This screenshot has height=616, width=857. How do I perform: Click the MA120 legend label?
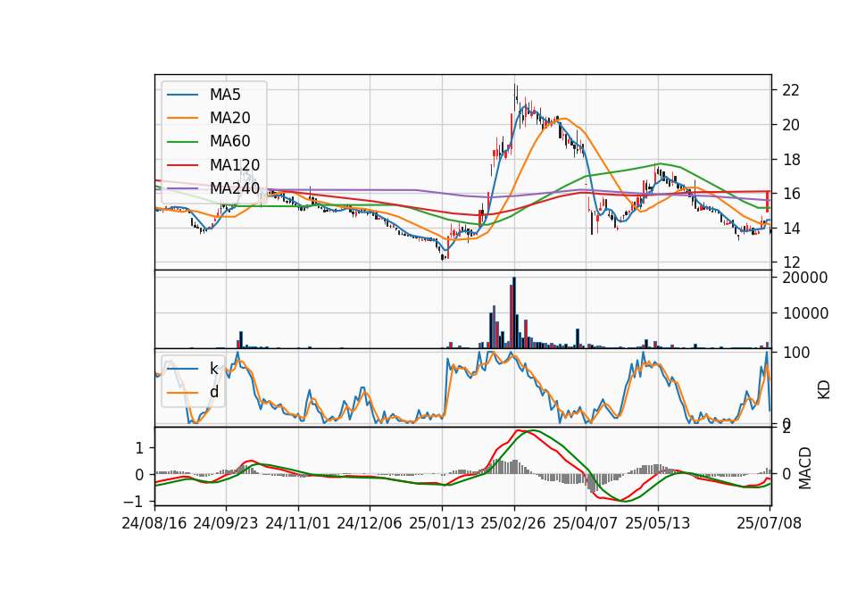point(235,165)
